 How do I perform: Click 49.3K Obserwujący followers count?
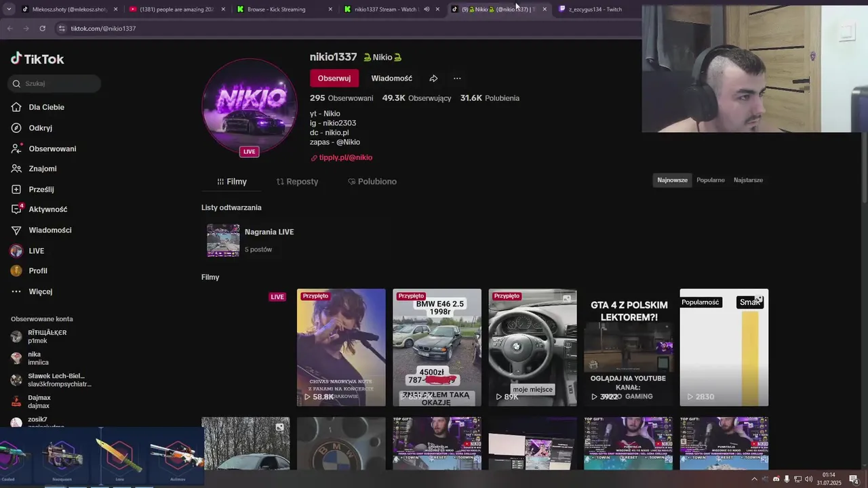[x=416, y=98]
